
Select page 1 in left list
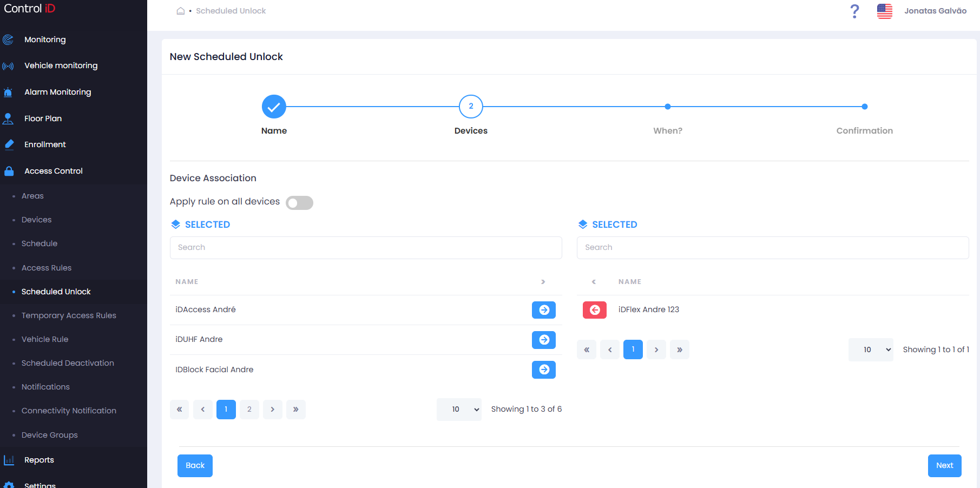(226, 410)
